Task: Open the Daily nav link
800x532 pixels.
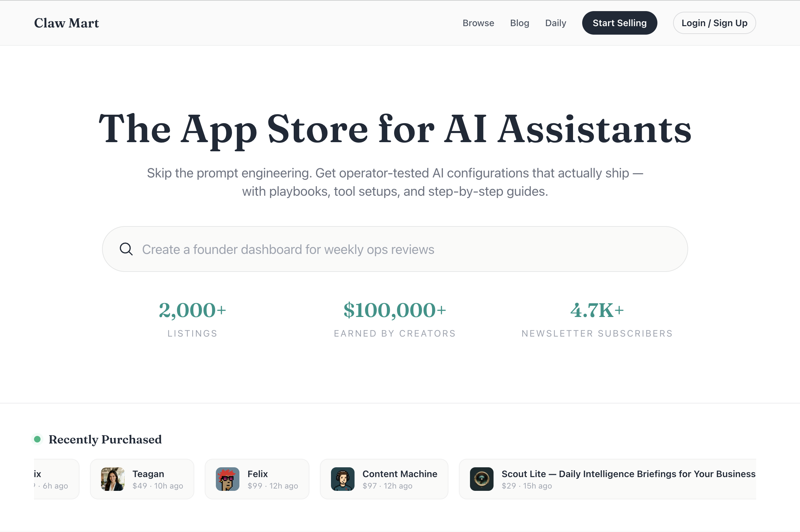Action: coord(555,23)
